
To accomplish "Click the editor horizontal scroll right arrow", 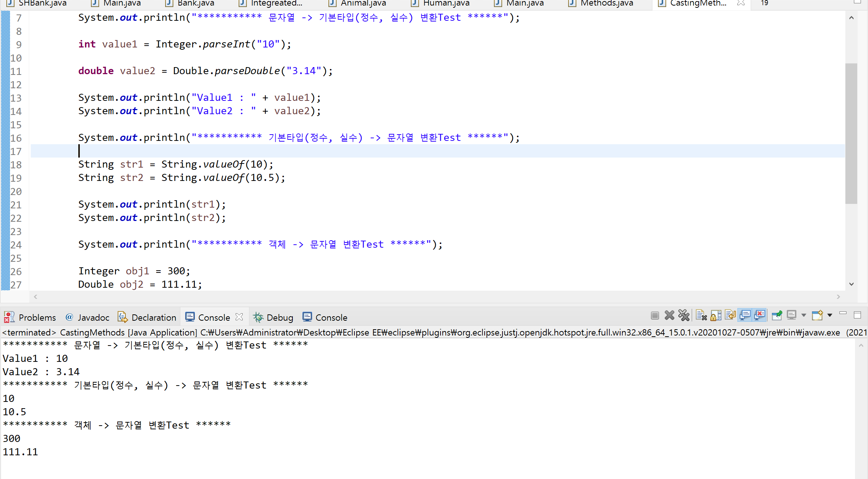I will pyautogui.click(x=838, y=297).
